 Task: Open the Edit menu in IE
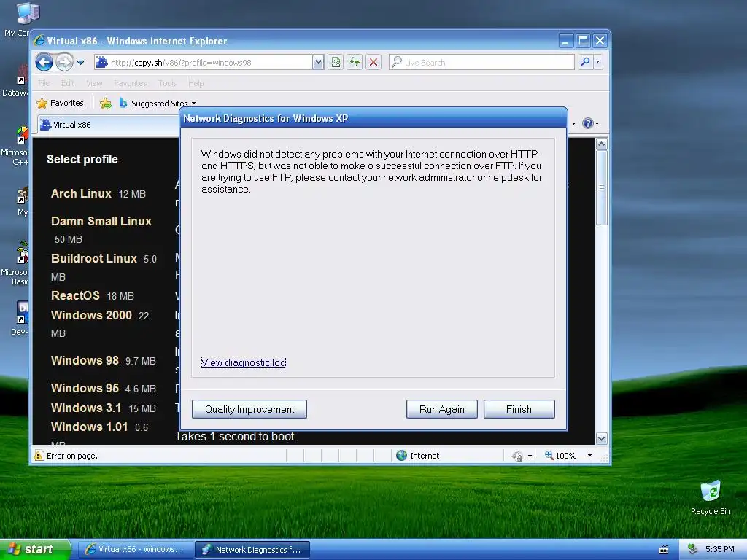tap(68, 83)
